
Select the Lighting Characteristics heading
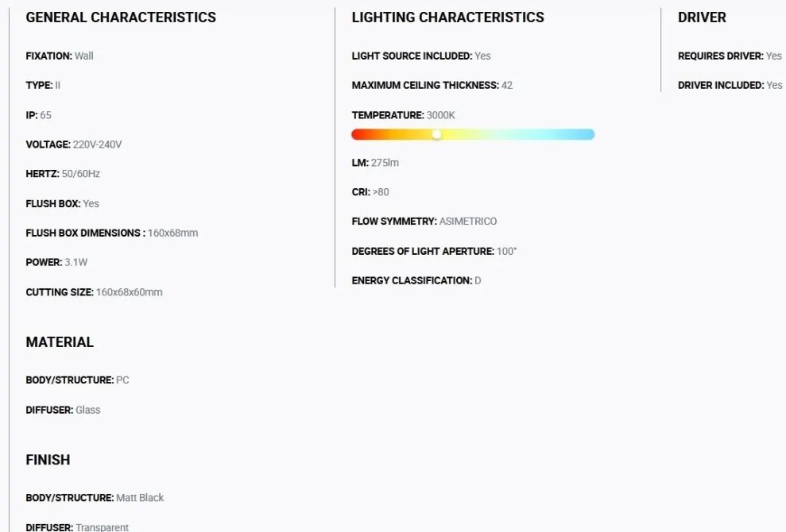[447, 17]
